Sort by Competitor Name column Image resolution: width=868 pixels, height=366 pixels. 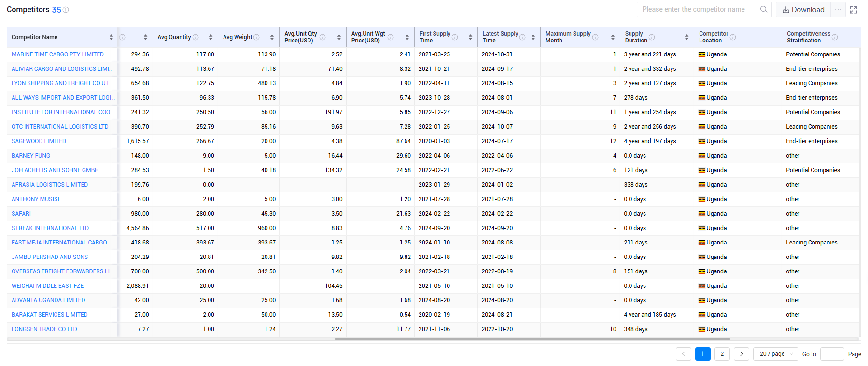(x=111, y=37)
